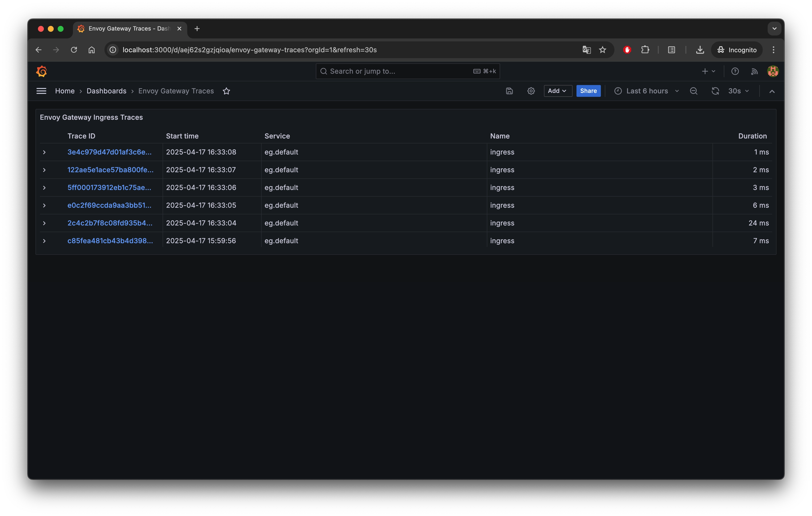Open the help question mark icon
This screenshot has height=516, width=812.
(x=735, y=71)
